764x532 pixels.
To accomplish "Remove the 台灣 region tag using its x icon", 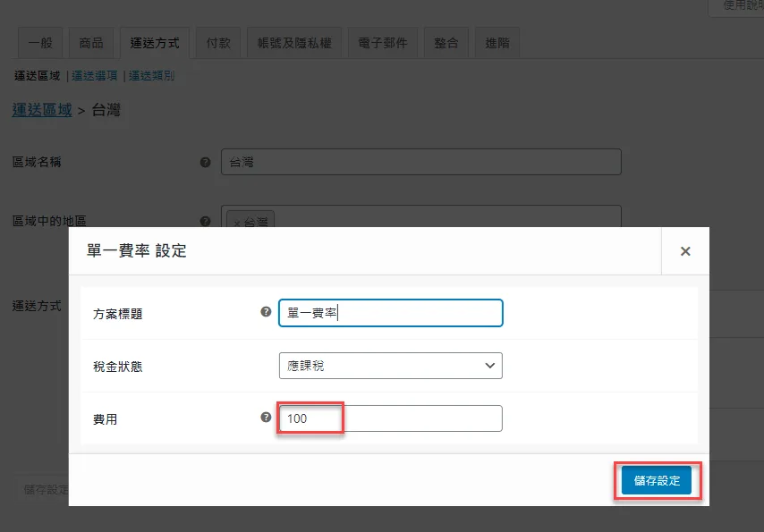I will pos(235,223).
